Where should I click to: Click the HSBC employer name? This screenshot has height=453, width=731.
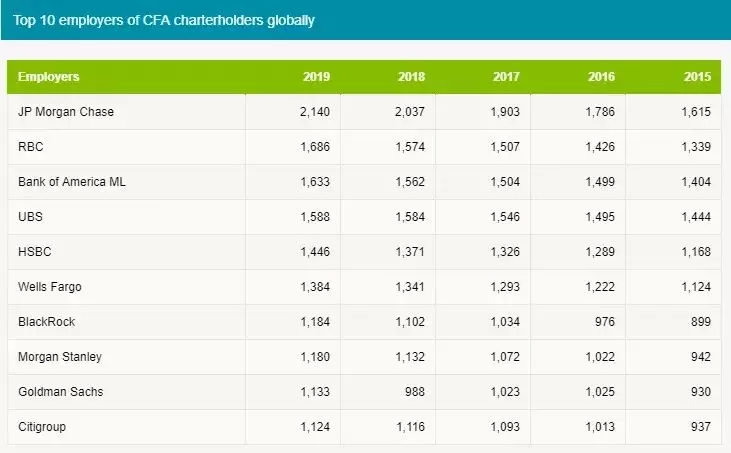(35, 252)
